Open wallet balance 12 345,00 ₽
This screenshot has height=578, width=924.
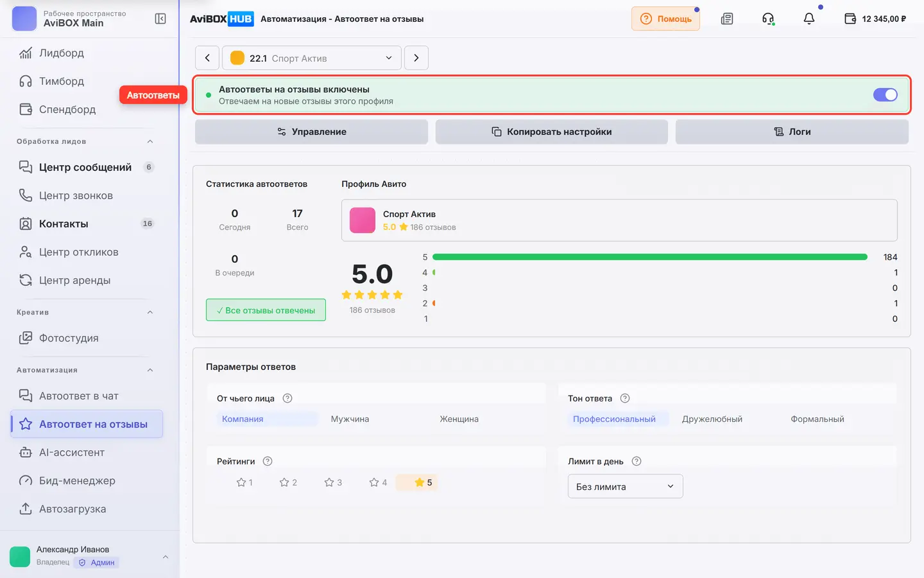875,19
